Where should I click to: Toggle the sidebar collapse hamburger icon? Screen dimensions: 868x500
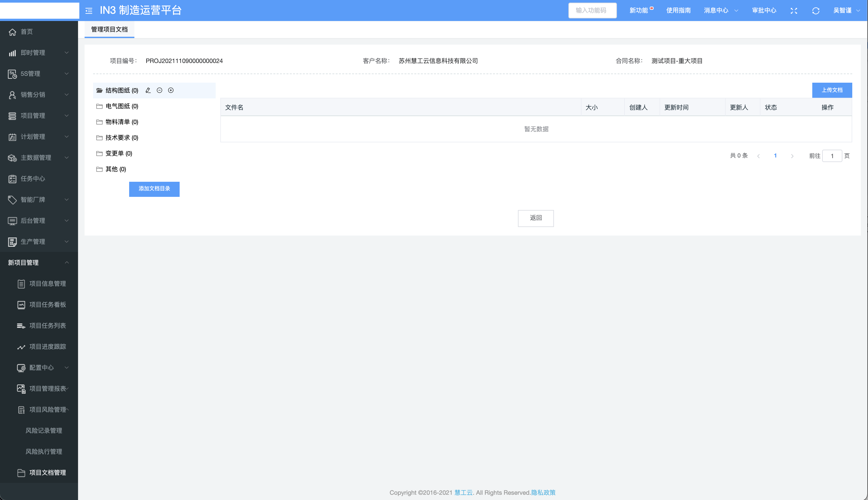click(89, 10)
